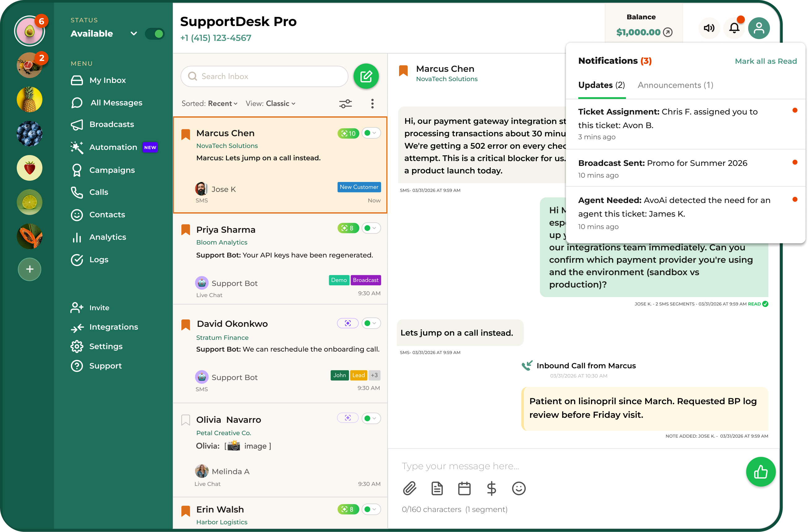Toggle David Okonkwo's bookmark flag

[x=185, y=325]
